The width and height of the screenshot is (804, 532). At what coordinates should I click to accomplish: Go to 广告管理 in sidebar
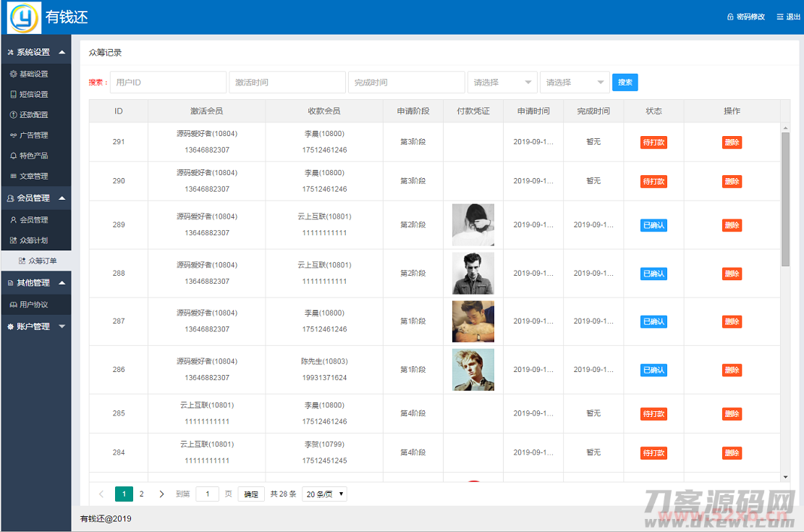[x=33, y=135]
